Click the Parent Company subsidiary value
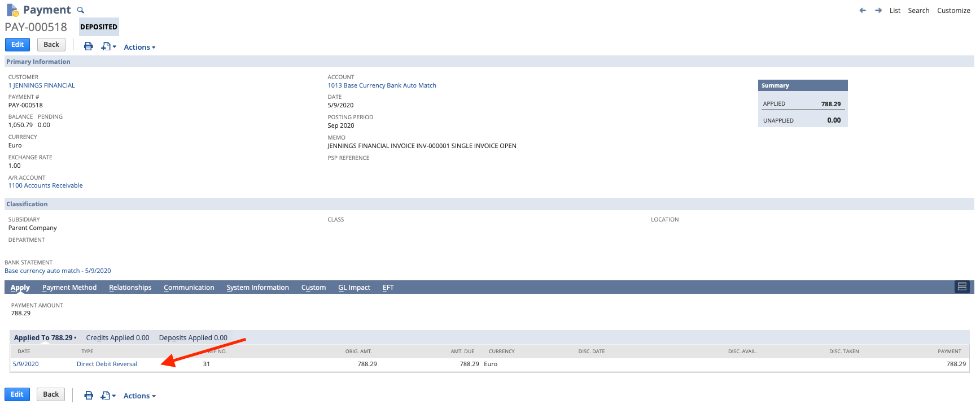The width and height of the screenshot is (980, 408). [x=33, y=228]
